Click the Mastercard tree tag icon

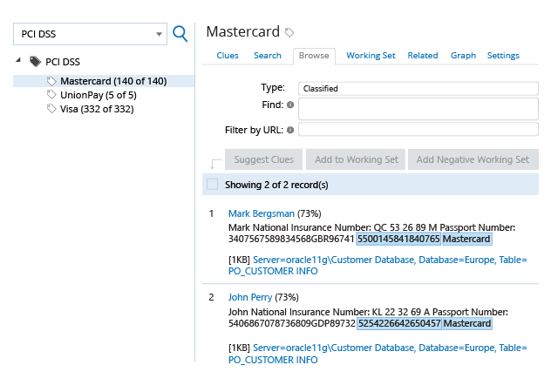tap(51, 81)
